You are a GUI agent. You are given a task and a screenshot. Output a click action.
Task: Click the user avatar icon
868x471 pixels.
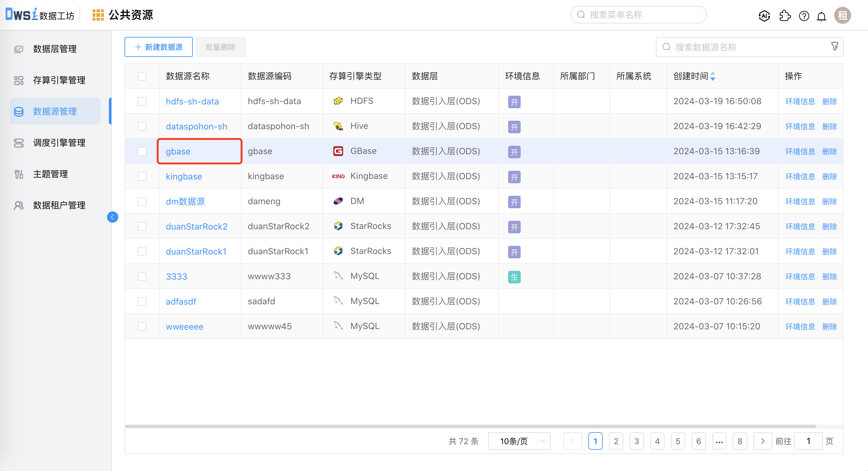click(x=842, y=16)
